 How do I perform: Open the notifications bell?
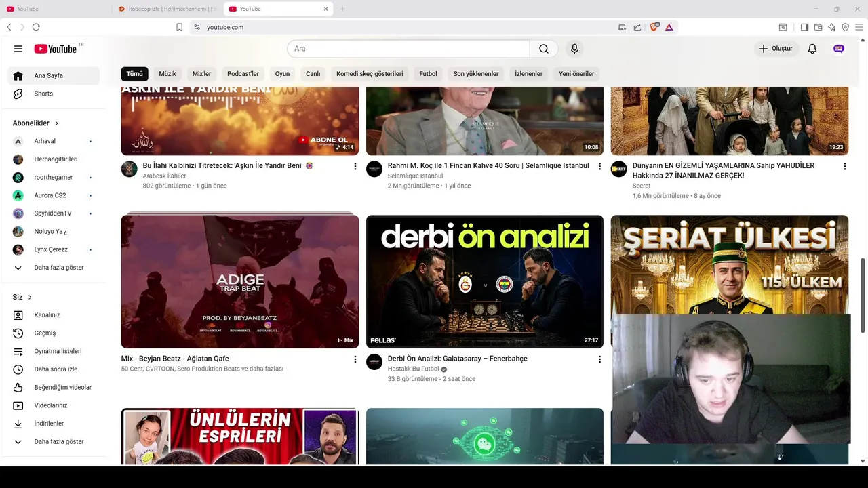[x=812, y=49]
